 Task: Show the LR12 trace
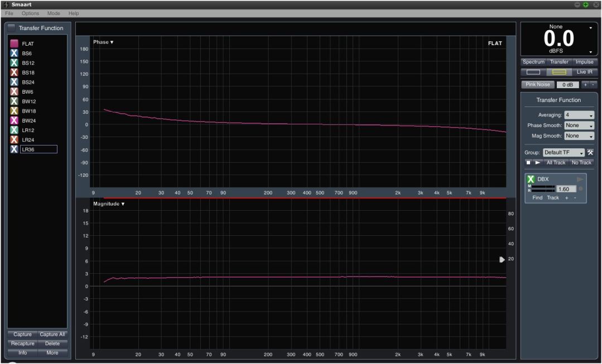14,130
